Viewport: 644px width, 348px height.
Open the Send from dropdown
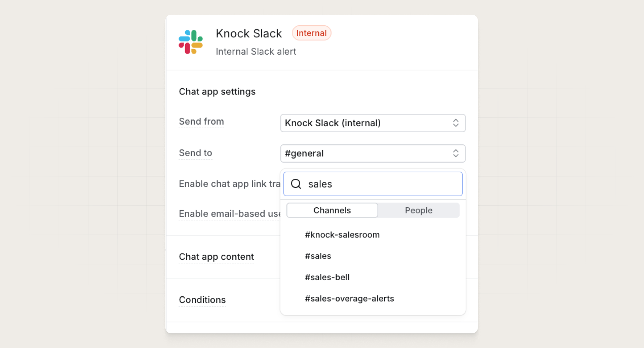[373, 123]
